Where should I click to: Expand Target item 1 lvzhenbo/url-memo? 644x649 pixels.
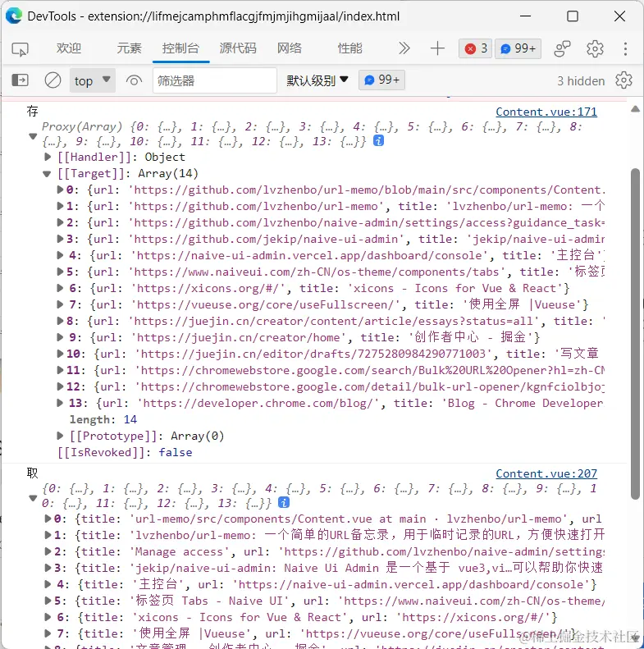pos(61,206)
